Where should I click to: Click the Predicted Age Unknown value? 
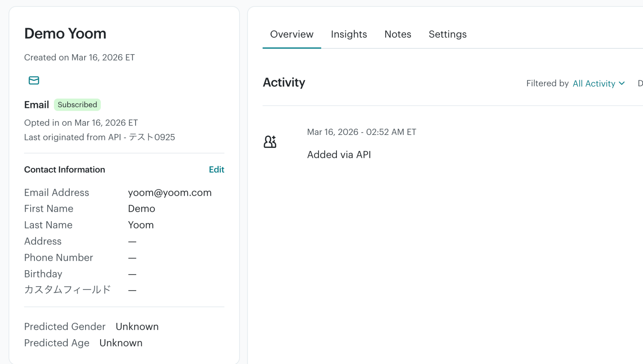pos(121,343)
